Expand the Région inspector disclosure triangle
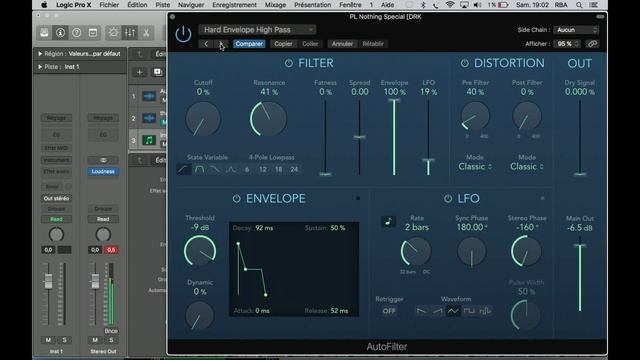The width and height of the screenshot is (640, 360). [x=40, y=53]
